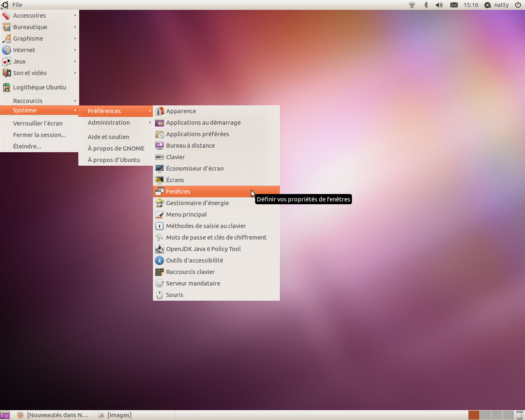Click the Apparence preferences icon

160,111
